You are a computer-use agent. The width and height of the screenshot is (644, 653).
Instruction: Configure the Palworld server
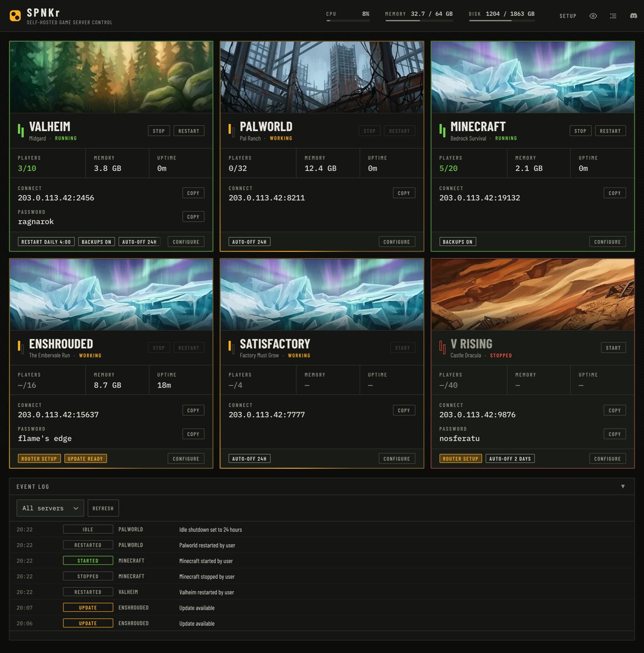pos(397,242)
